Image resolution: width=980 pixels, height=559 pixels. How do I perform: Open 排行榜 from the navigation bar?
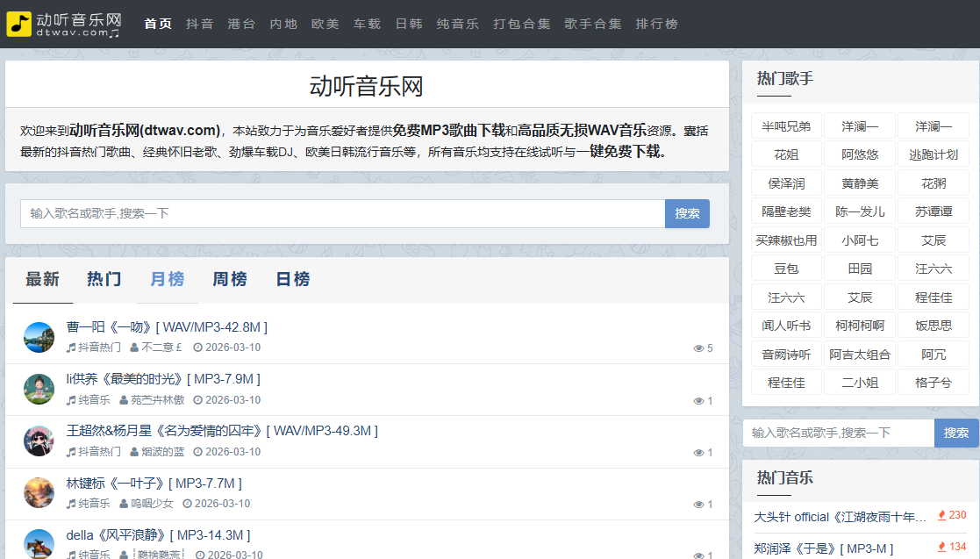tap(656, 24)
